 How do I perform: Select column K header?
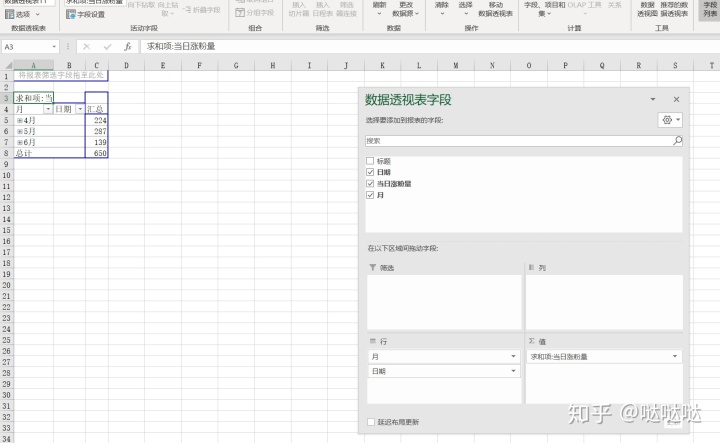click(x=382, y=65)
